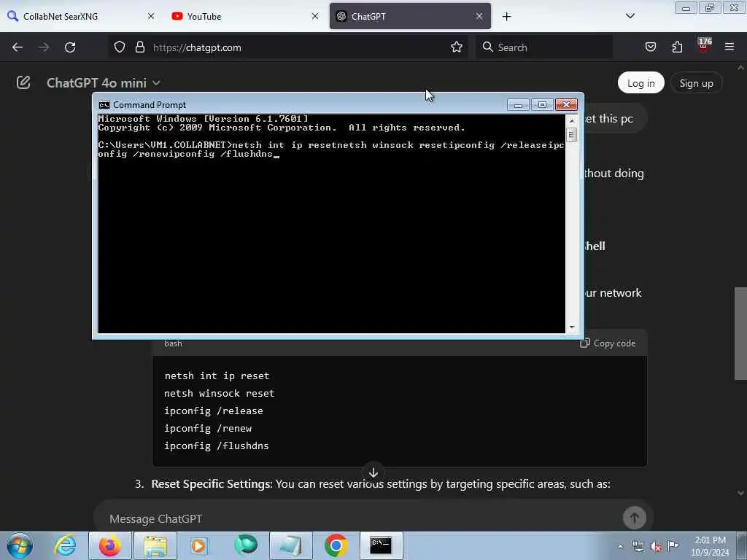This screenshot has height=560, width=747.
Task: Click the Firefox Search box
Action: [x=544, y=47]
